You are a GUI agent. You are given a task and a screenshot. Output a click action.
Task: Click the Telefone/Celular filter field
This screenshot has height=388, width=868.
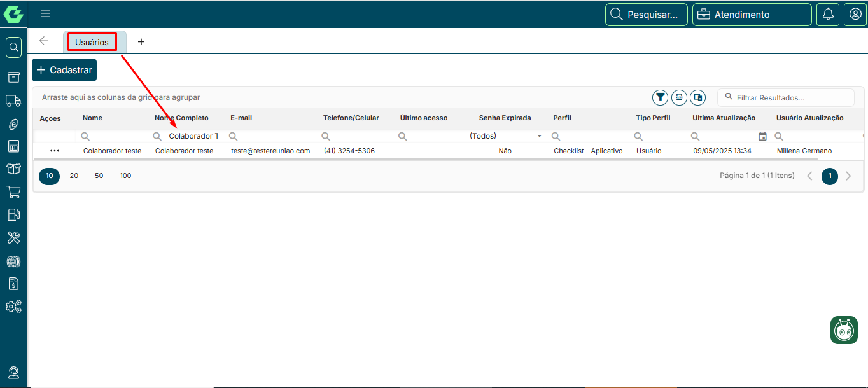pyautogui.click(x=356, y=136)
